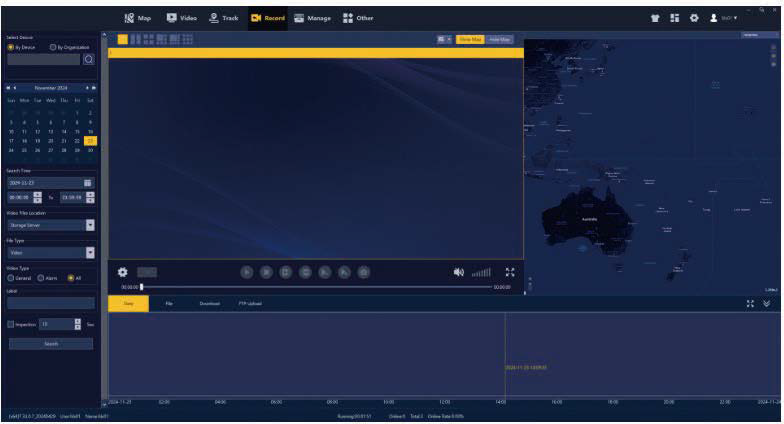
Task: Switch to the Track menu
Action: coord(223,18)
